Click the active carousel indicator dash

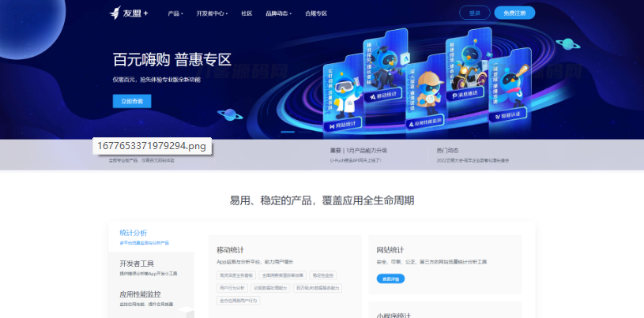click(x=288, y=132)
